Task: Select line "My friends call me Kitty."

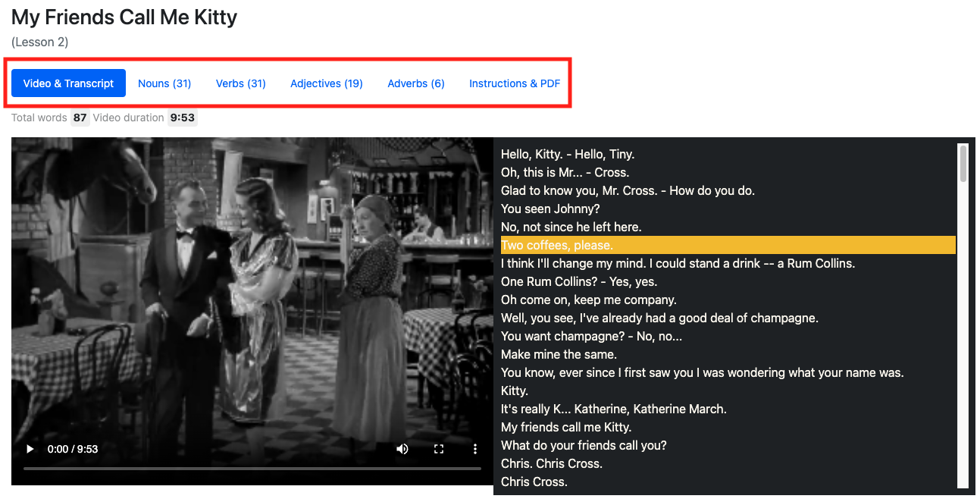Action: point(565,427)
